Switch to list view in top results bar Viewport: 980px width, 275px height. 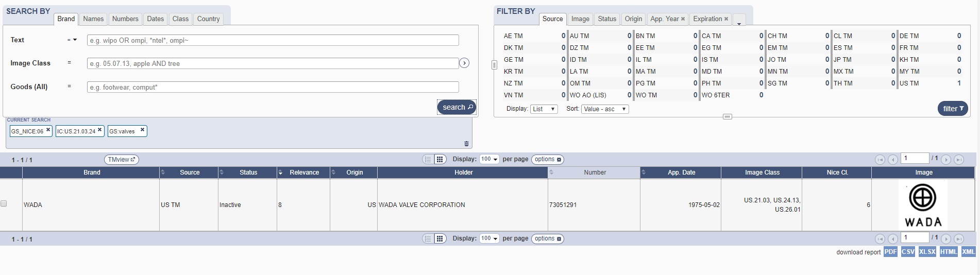pos(428,160)
